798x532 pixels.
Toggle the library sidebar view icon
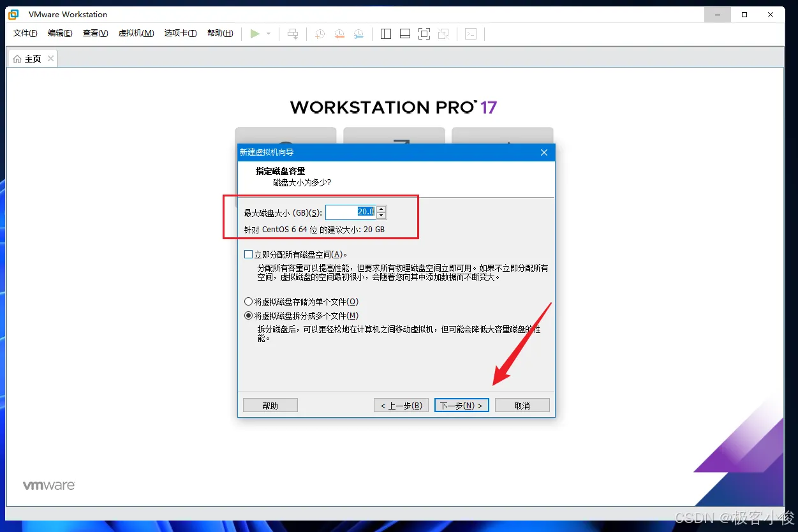385,34
